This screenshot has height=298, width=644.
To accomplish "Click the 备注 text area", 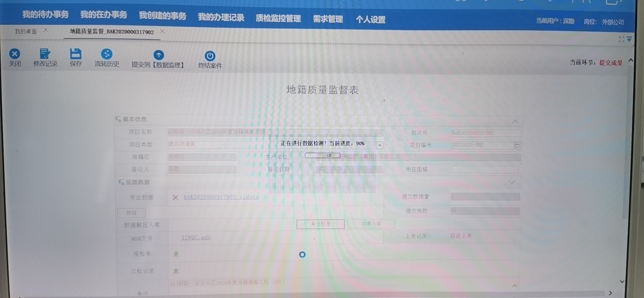I will click(343, 287).
